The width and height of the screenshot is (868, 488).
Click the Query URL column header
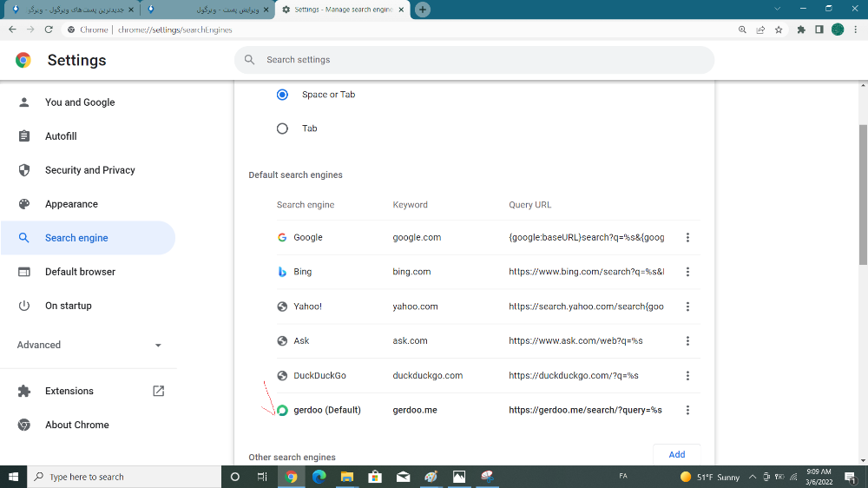(x=529, y=205)
